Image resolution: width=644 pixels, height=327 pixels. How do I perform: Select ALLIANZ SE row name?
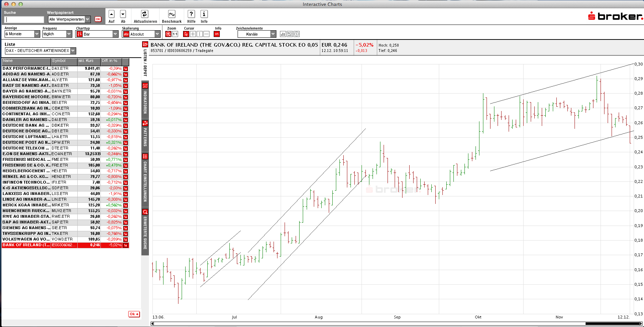click(x=26, y=80)
